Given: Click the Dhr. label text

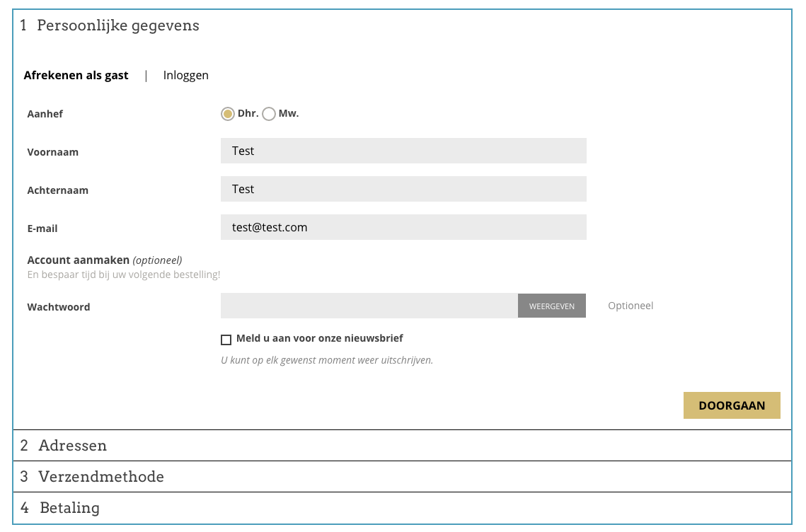Looking at the screenshot, I should click(248, 113).
